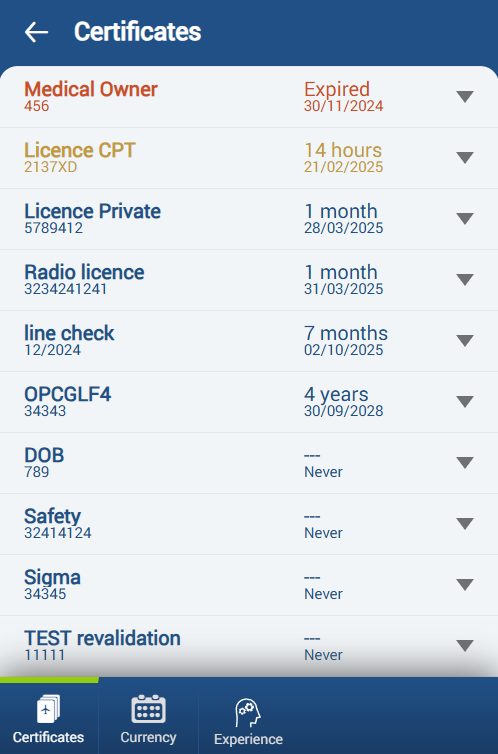498x754 pixels.
Task: Expand the Sigma certificate arrow
Action: tap(465, 585)
